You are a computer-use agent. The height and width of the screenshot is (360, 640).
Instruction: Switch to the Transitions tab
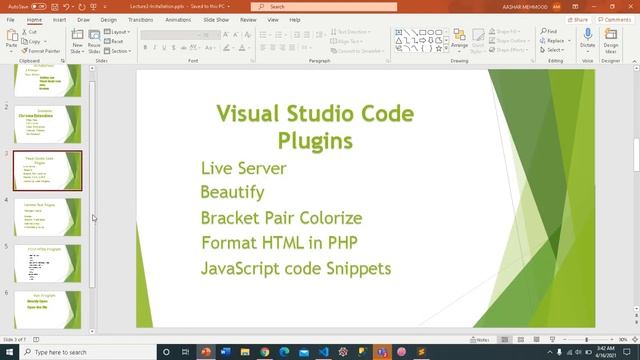(140, 20)
